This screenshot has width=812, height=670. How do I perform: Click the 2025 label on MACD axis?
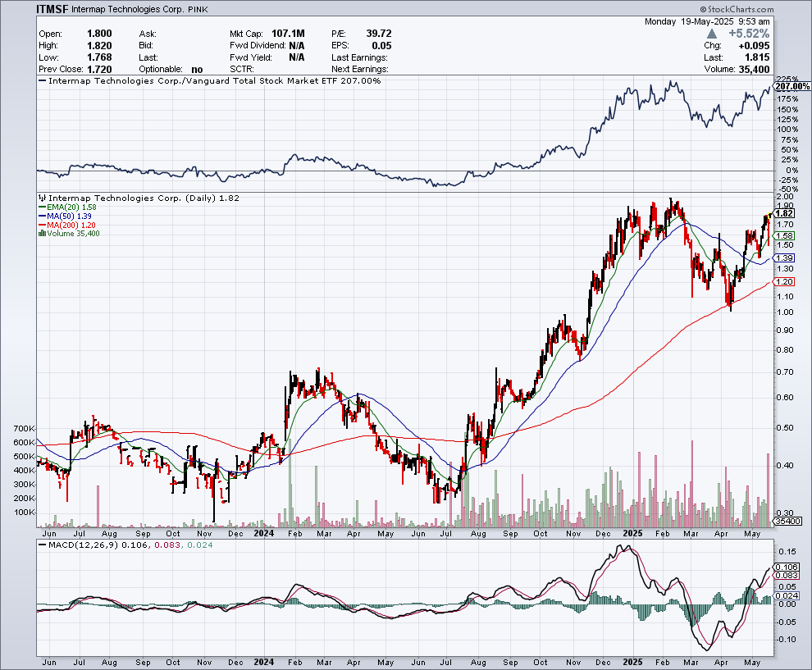coord(632,663)
